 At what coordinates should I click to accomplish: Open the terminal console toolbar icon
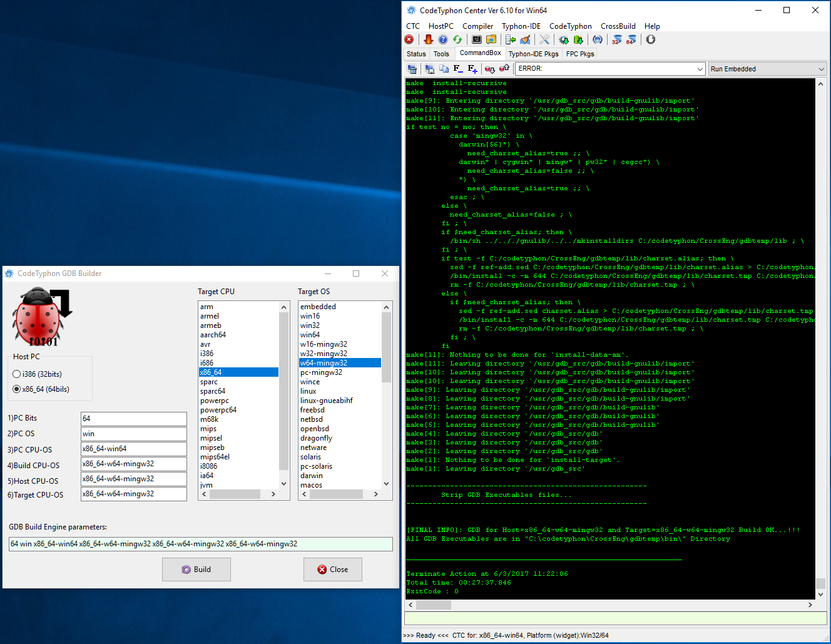(x=477, y=39)
